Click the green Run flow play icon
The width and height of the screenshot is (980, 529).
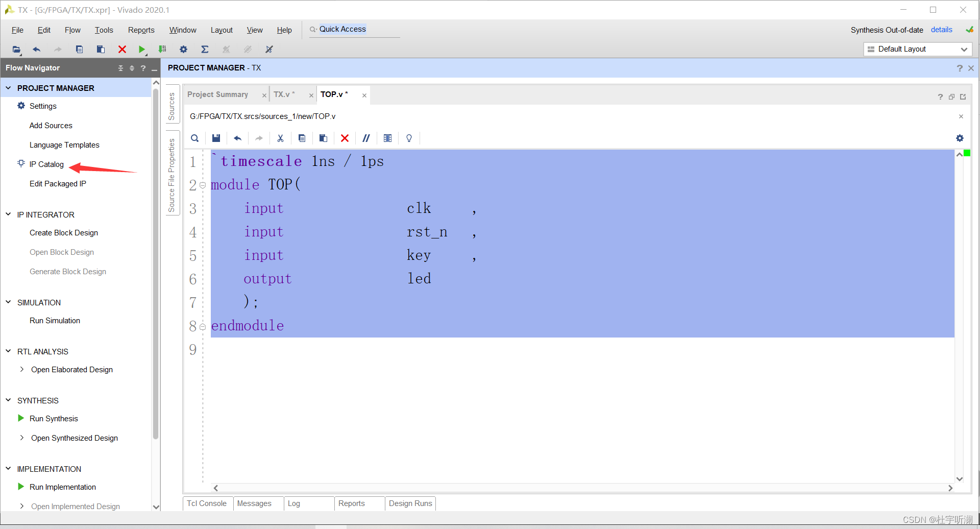(142, 50)
